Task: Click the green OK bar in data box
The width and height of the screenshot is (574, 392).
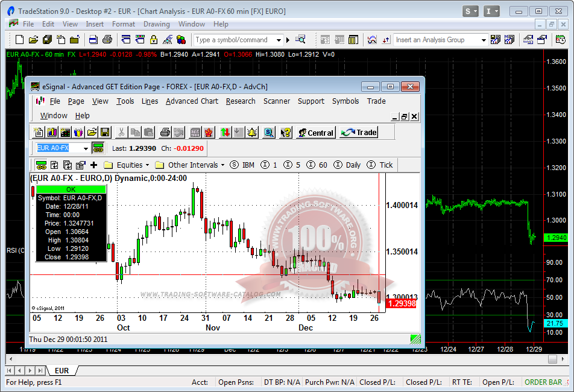Action: tap(71, 189)
